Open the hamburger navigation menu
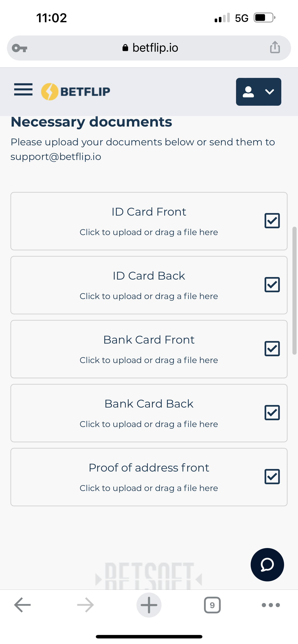298x644 pixels. click(x=23, y=89)
